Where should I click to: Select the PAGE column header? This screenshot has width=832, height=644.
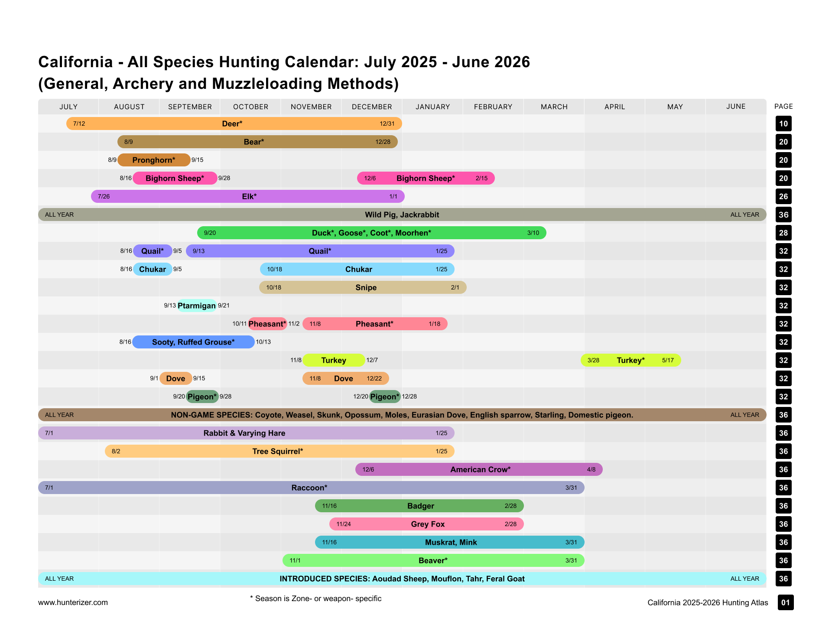[x=783, y=106]
